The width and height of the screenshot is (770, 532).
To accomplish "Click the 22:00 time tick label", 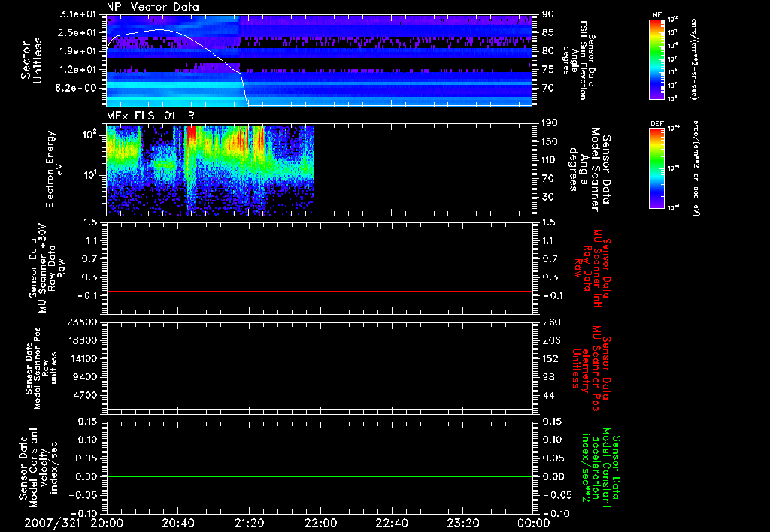I will click(x=320, y=523).
